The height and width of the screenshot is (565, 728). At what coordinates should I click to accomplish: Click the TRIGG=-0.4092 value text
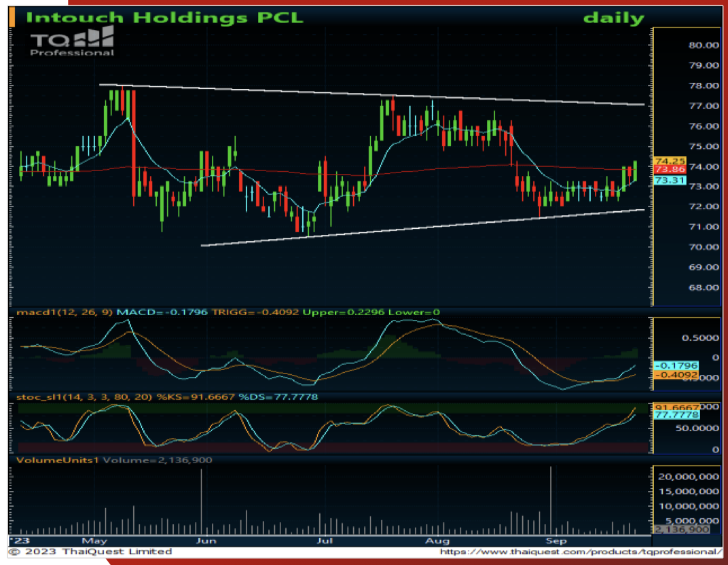point(255,312)
